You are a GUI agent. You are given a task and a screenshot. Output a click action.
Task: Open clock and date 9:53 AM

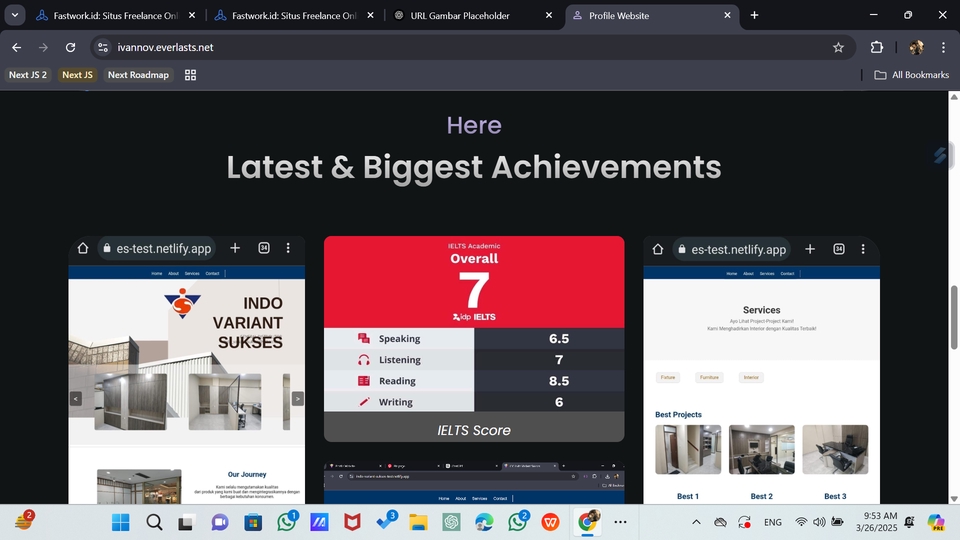877,522
